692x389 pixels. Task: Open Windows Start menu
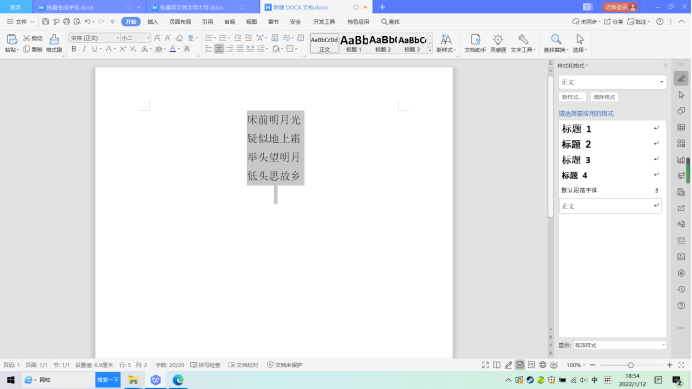click(11, 380)
